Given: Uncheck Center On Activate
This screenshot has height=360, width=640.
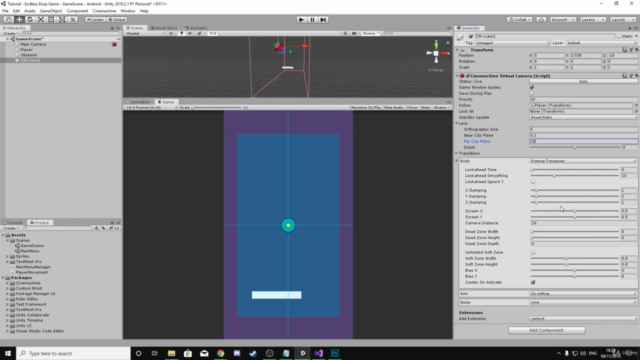Looking at the screenshot, I should pos(533,282).
